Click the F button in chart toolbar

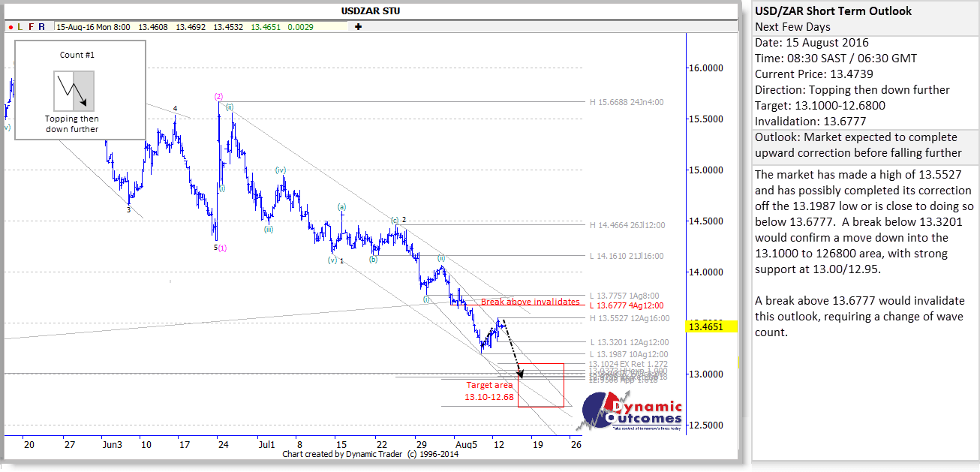coord(31,27)
